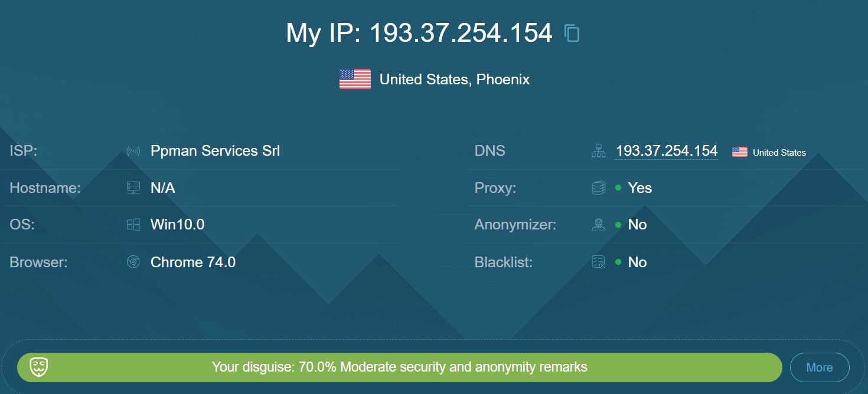The image size is (868, 394).
Task: Open the More button for disguise details
Action: coord(820,367)
